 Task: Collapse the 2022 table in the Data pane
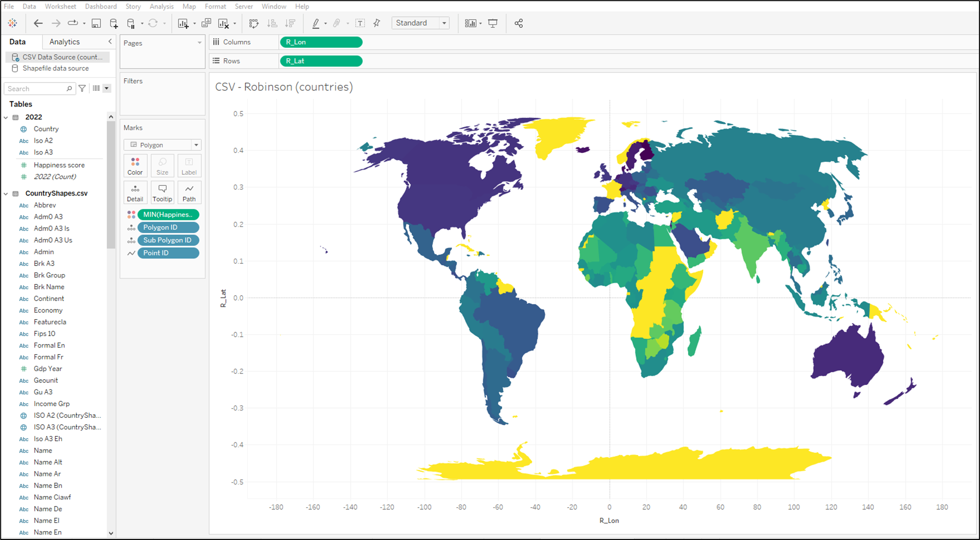pos(6,117)
